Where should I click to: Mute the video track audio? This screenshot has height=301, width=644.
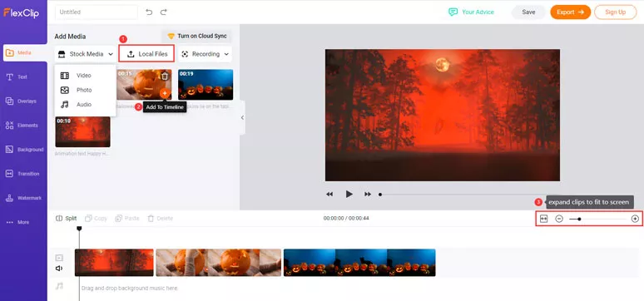[x=59, y=268]
